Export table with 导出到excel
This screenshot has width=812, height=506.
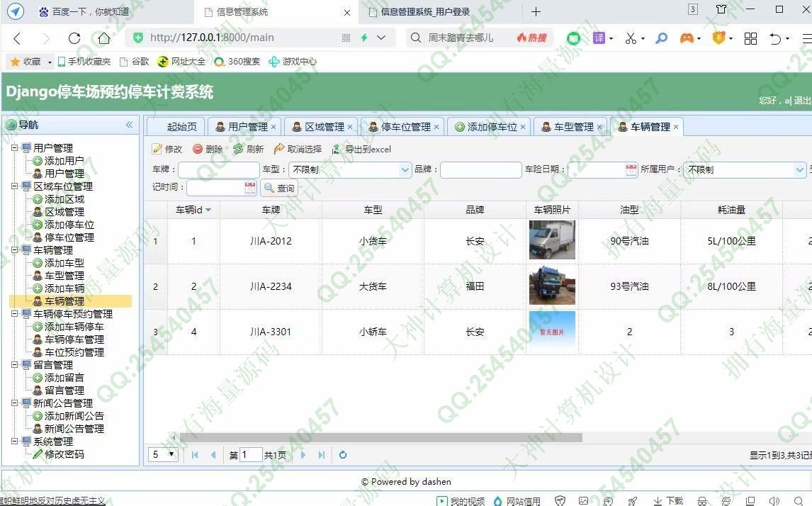[361, 149]
